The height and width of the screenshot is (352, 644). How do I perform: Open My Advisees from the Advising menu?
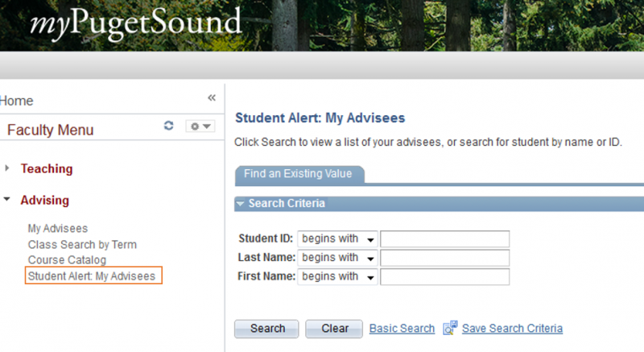58,229
